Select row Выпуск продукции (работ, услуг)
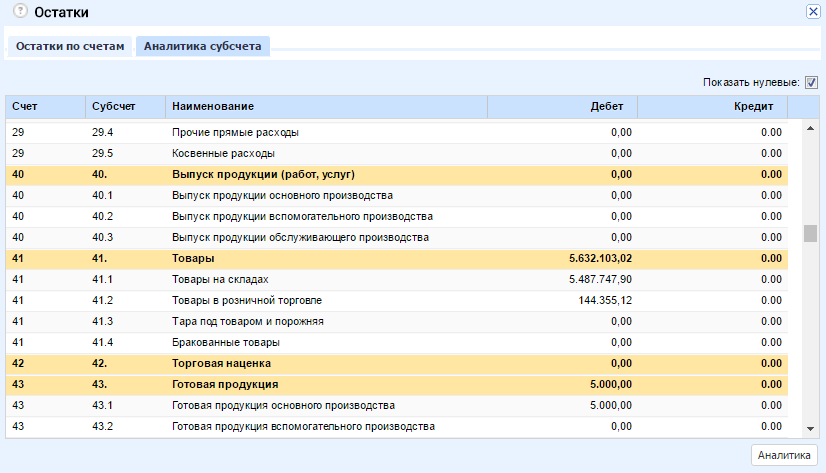The width and height of the screenshot is (826, 473). coord(397,174)
